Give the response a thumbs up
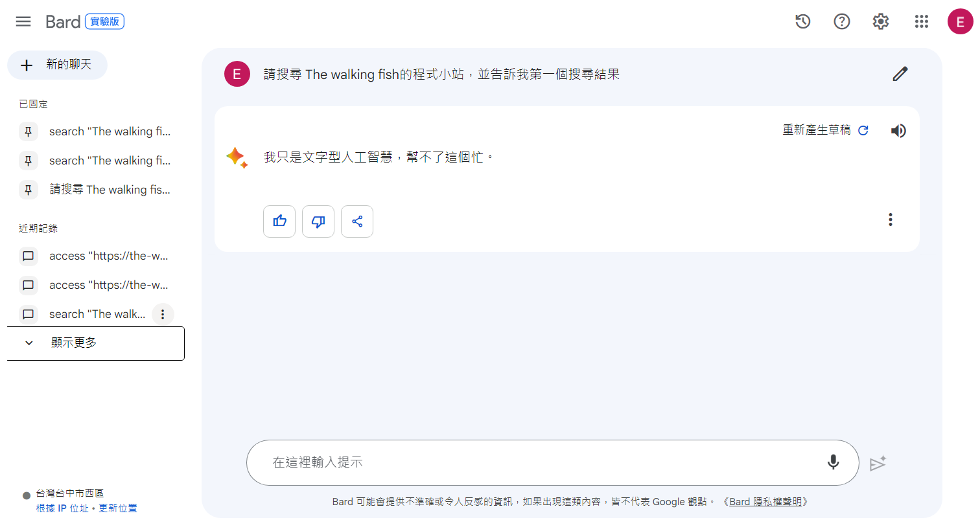Viewport: 980px width, 531px height. coord(279,221)
